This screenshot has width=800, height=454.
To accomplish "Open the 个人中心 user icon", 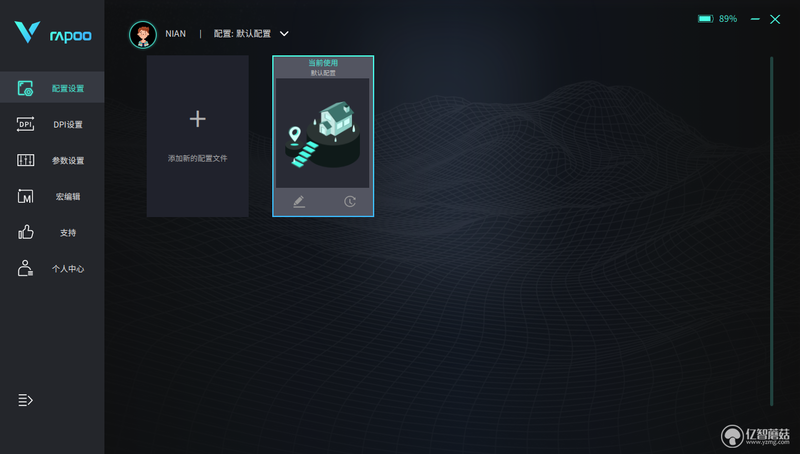I will click(25, 268).
